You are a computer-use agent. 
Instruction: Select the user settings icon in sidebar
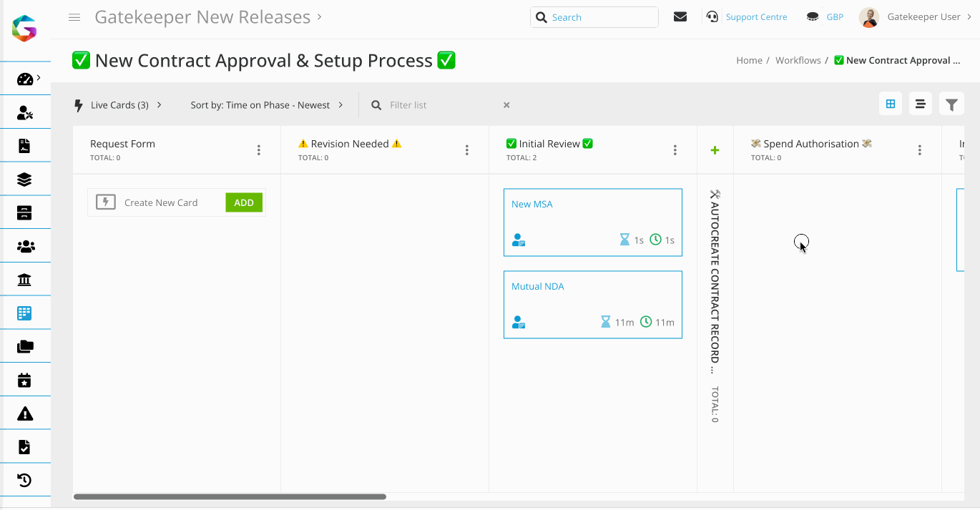24,112
